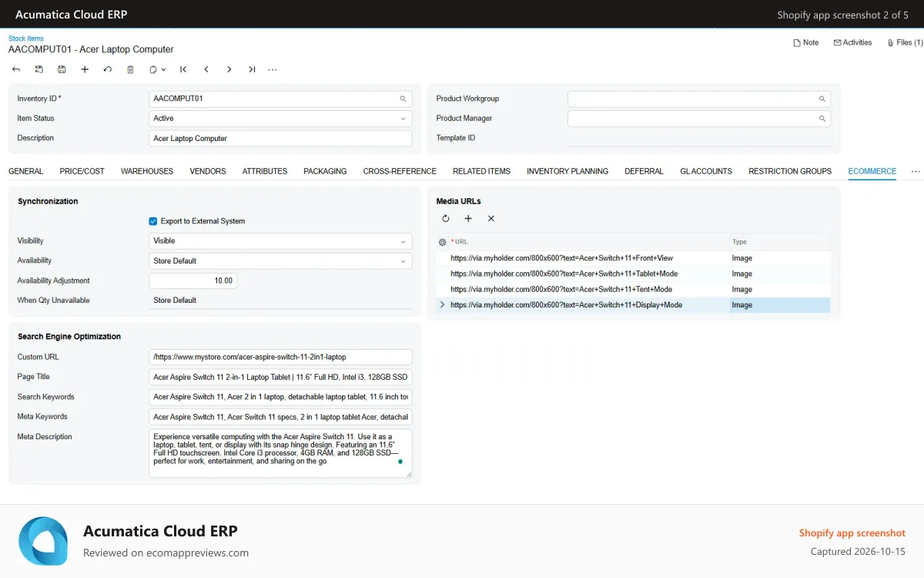Open the INVENTORY PLANNING tab
The image size is (924, 578).
pos(567,171)
